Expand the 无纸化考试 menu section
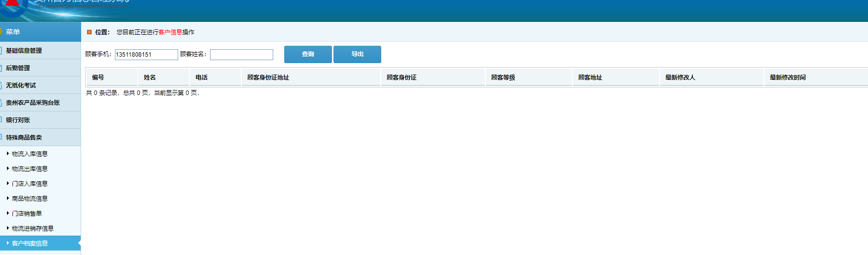Viewport: 868px width, 255px height. 21,85
